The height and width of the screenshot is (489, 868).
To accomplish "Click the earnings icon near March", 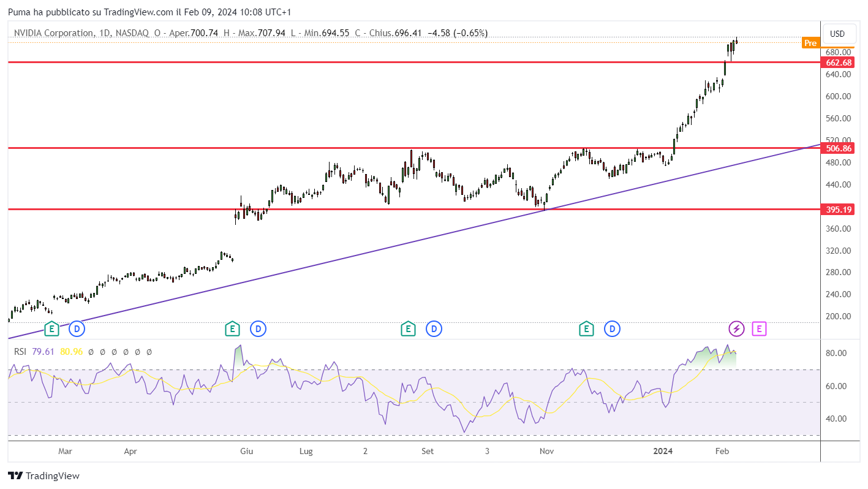I will pyautogui.click(x=52, y=329).
